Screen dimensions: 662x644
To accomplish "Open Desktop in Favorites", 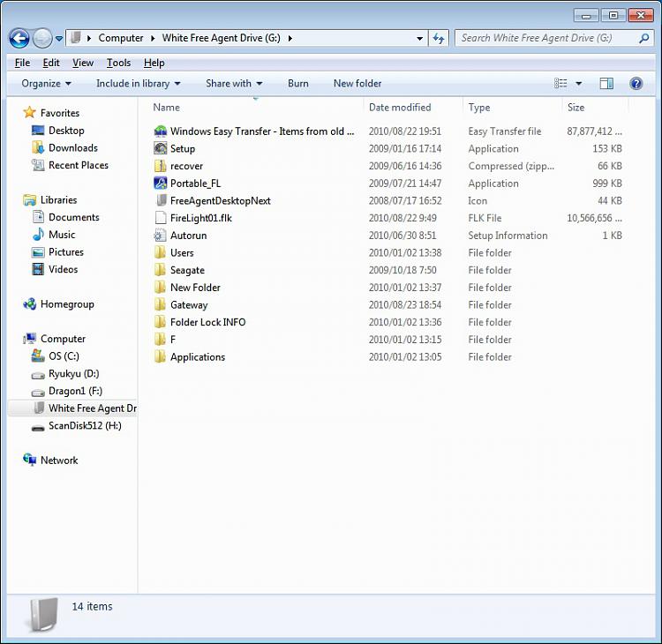I will point(66,131).
